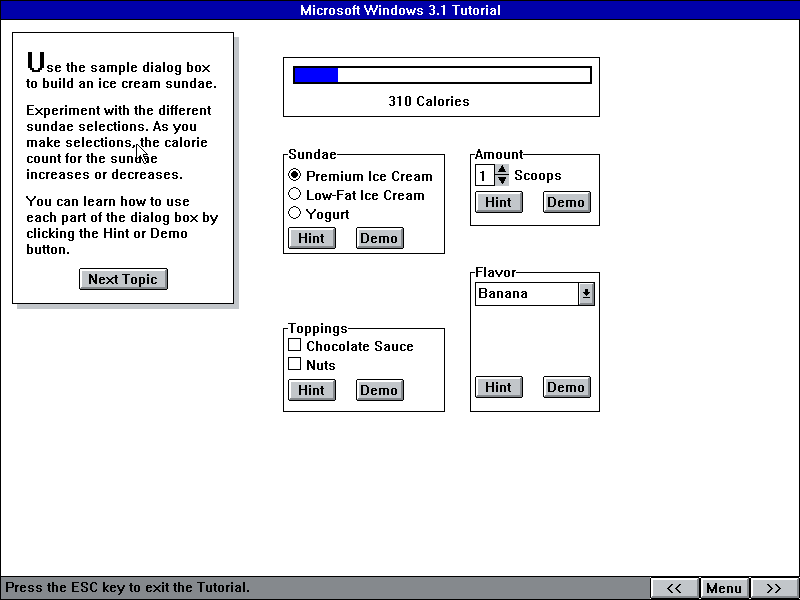Click Hint in the Toppings group
800x600 pixels.
[312, 390]
